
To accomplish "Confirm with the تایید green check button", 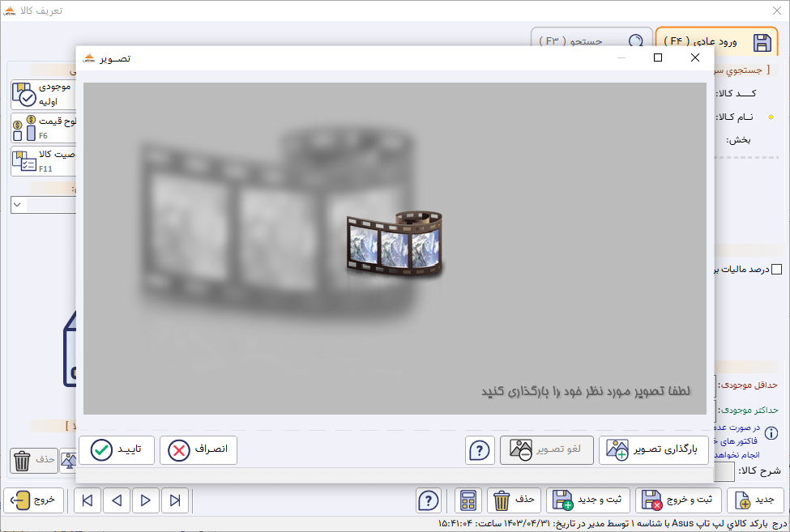I will click(x=117, y=449).
